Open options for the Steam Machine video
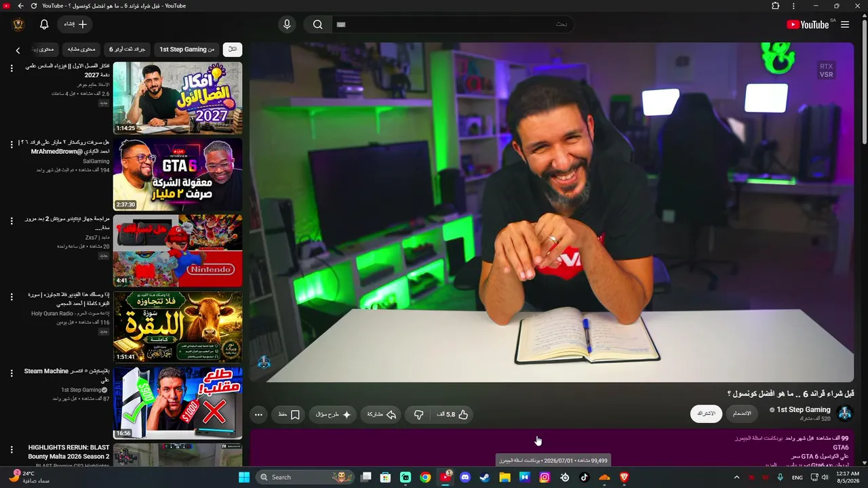Screen dimensions: 868x488 coord(12,374)
